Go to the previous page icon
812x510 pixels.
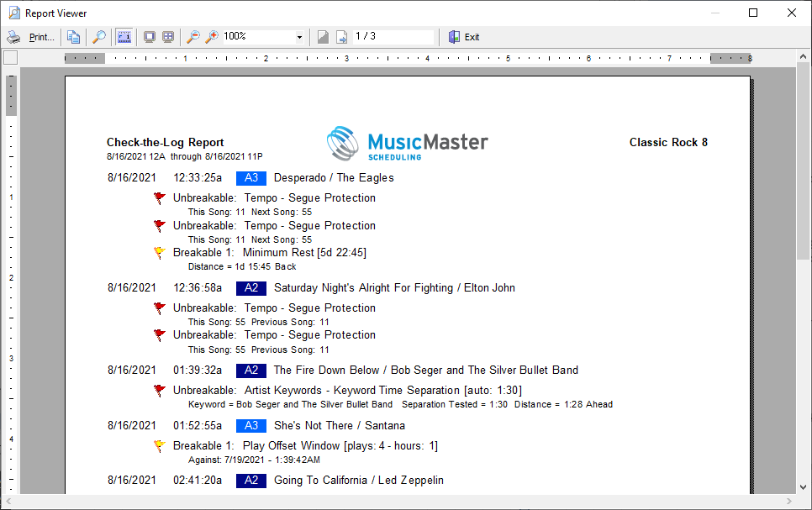[x=323, y=37]
